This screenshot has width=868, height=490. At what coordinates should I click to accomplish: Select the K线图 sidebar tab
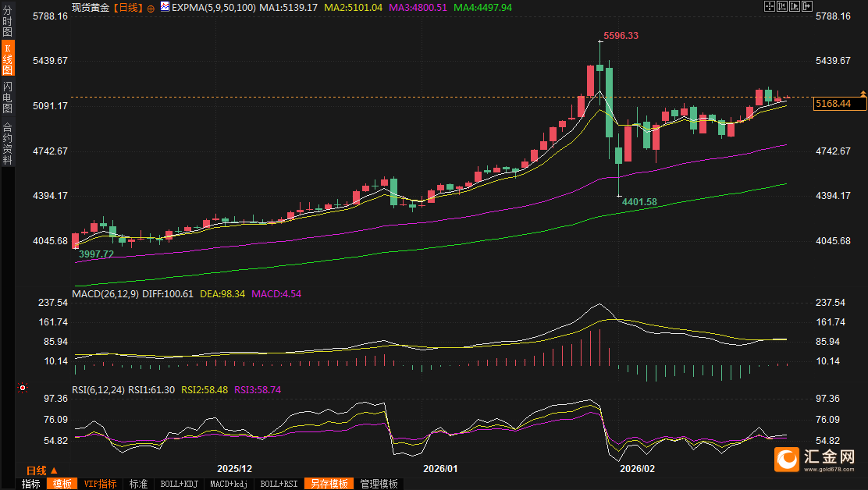(7, 59)
